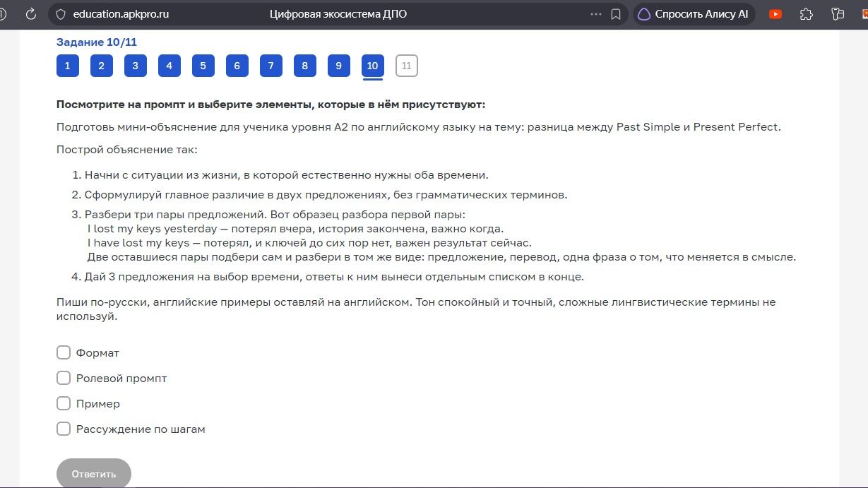The width and height of the screenshot is (868, 488).
Task: Click the address field education.apkpro.ru
Action: (121, 13)
